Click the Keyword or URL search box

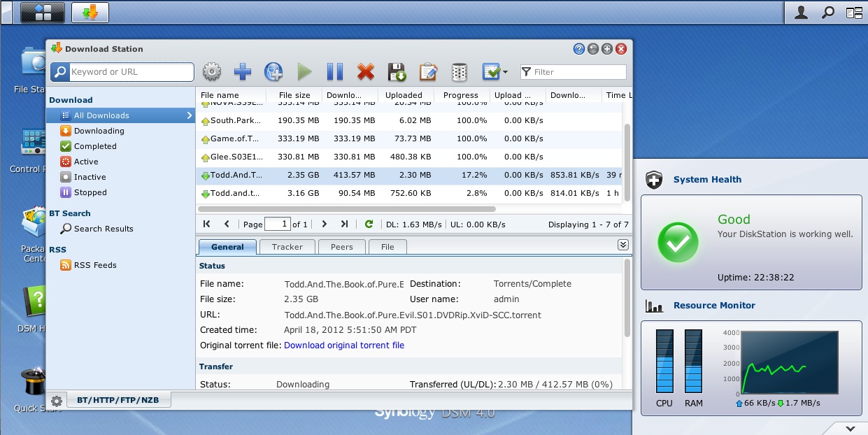click(x=131, y=71)
